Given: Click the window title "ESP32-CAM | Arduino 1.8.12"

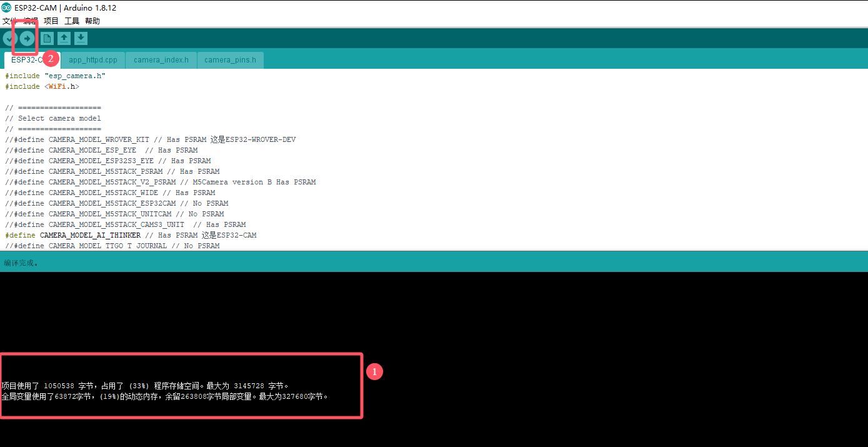Looking at the screenshot, I should tap(65, 8).
